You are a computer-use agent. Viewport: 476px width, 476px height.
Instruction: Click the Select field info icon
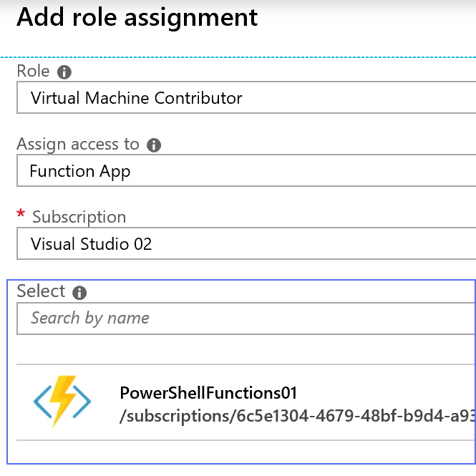coord(79,293)
